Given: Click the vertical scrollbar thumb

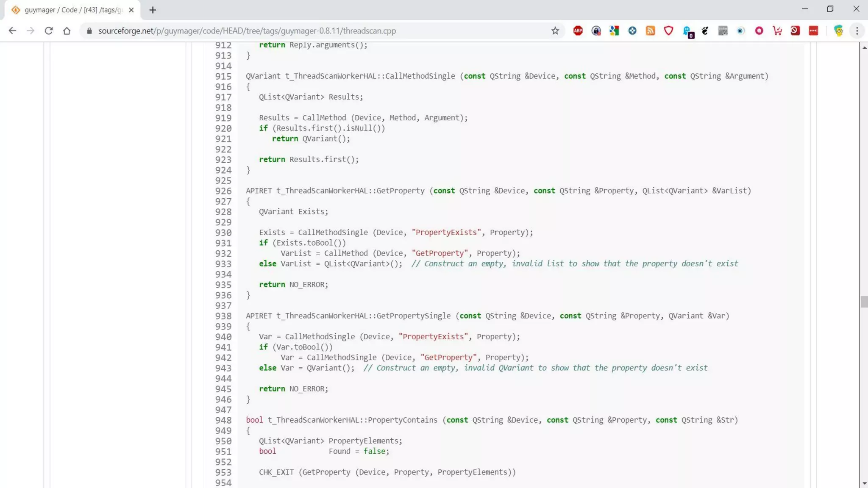Looking at the screenshot, I should coord(864,302).
